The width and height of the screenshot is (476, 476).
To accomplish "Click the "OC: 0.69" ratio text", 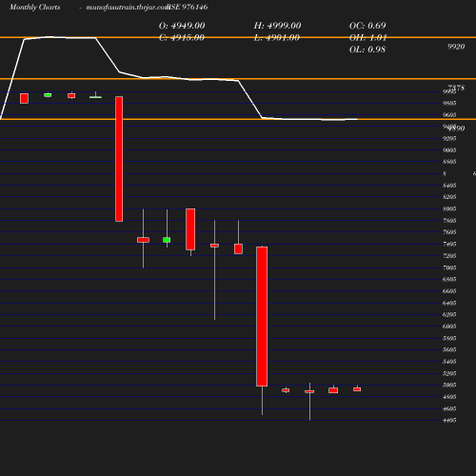I will [x=367, y=26].
